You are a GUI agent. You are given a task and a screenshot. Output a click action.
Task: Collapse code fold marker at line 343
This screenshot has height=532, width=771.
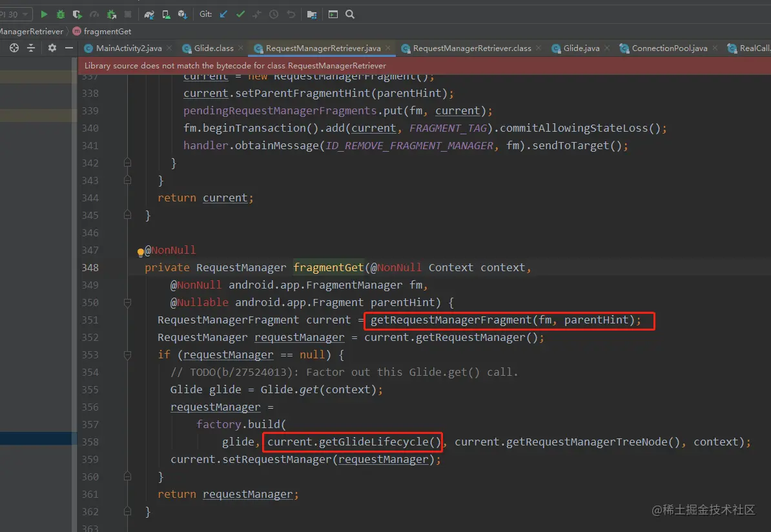(127, 180)
